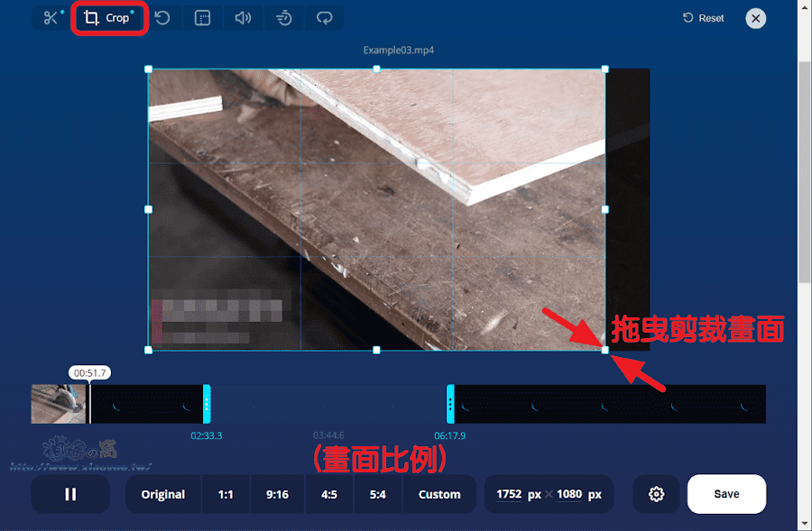Click the top-right crop corner handle
This screenshot has height=531, width=812.
pyautogui.click(x=604, y=69)
